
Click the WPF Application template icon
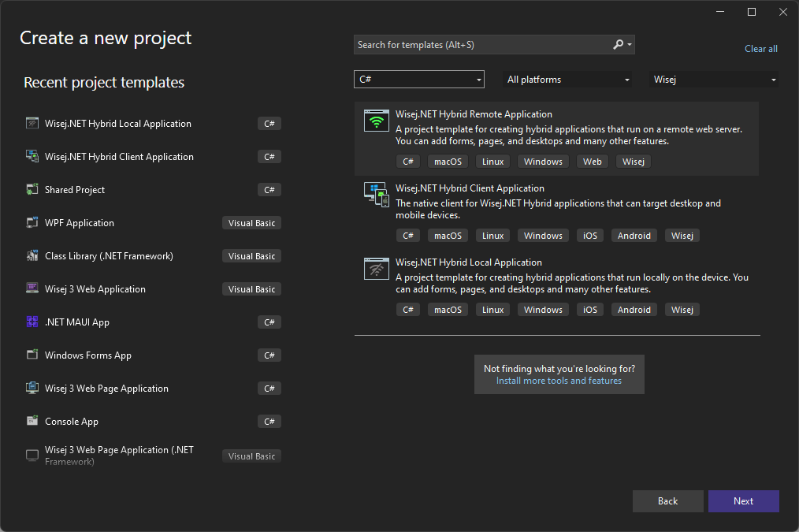(x=32, y=222)
